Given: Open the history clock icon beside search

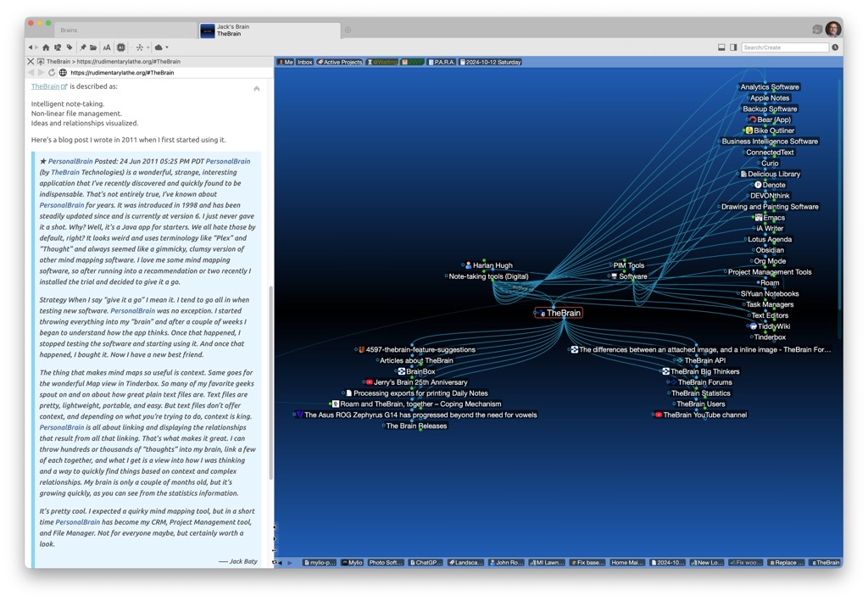Looking at the screenshot, I should point(835,47).
